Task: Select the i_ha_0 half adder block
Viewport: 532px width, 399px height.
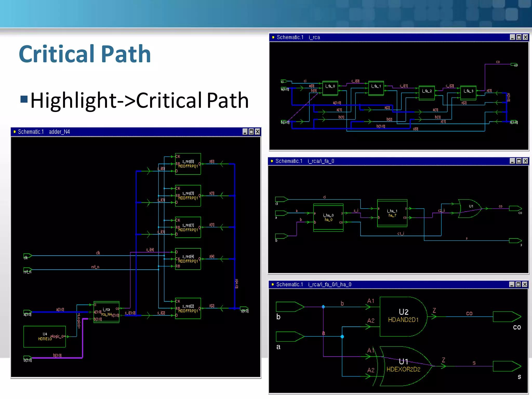Action: click(x=328, y=218)
